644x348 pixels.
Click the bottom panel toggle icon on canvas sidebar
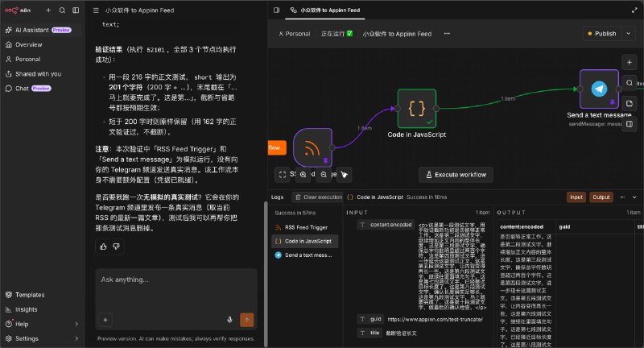[630, 124]
